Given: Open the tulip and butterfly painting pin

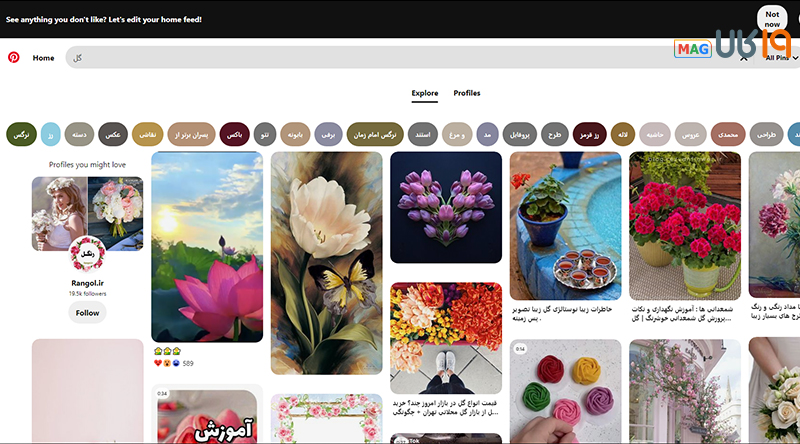Looking at the screenshot, I should (x=327, y=263).
